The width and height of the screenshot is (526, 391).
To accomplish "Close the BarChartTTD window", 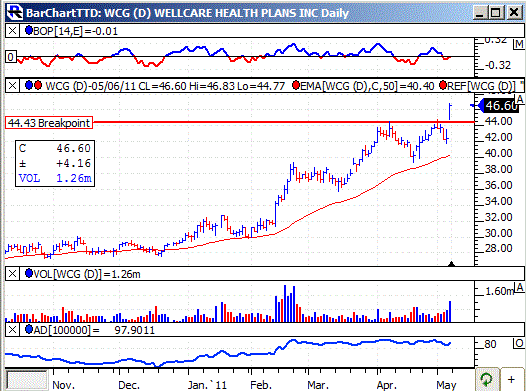I will pyautogui.click(x=514, y=13).
